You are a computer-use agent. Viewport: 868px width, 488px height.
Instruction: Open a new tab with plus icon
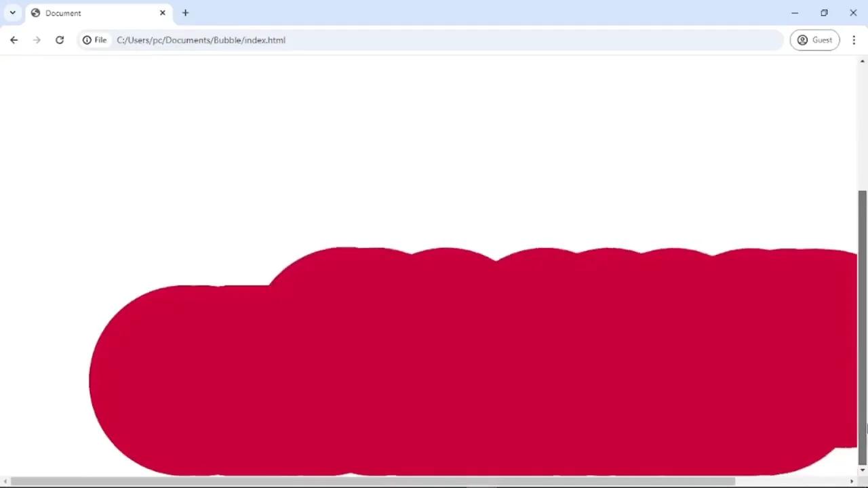pyautogui.click(x=185, y=13)
